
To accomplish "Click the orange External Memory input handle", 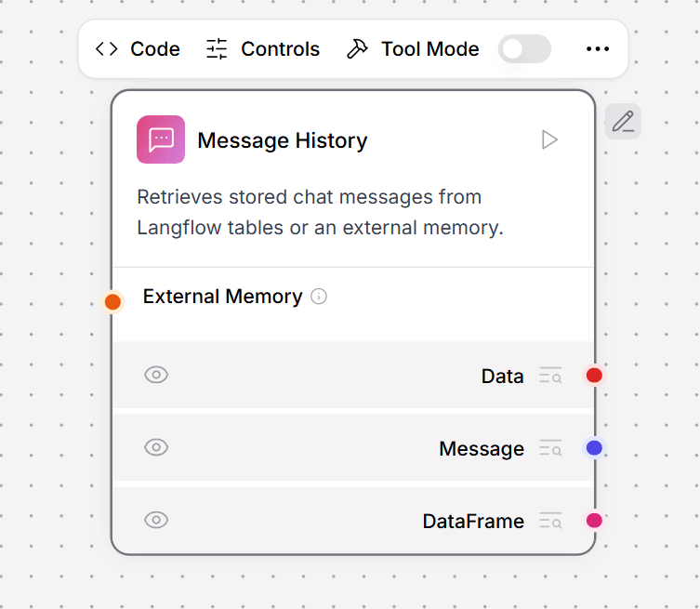I will pyautogui.click(x=112, y=302).
